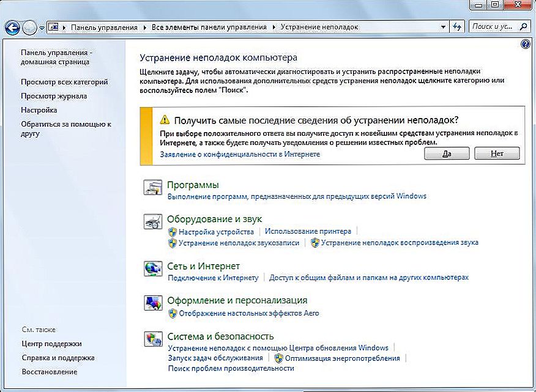This screenshot has height=392, width=536.
Task: Expand the address bar history dropdown
Action: pos(443,27)
